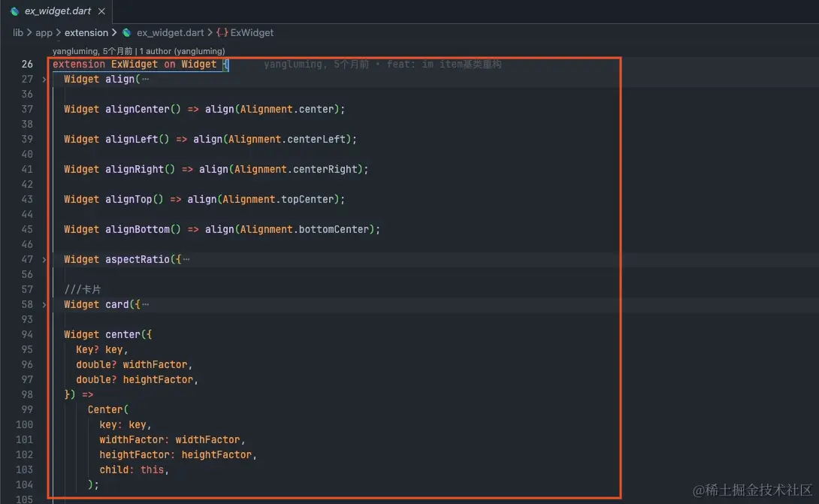819x504 pixels.
Task: Click line number 26 in the gutter
Action: click(x=27, y=65)
